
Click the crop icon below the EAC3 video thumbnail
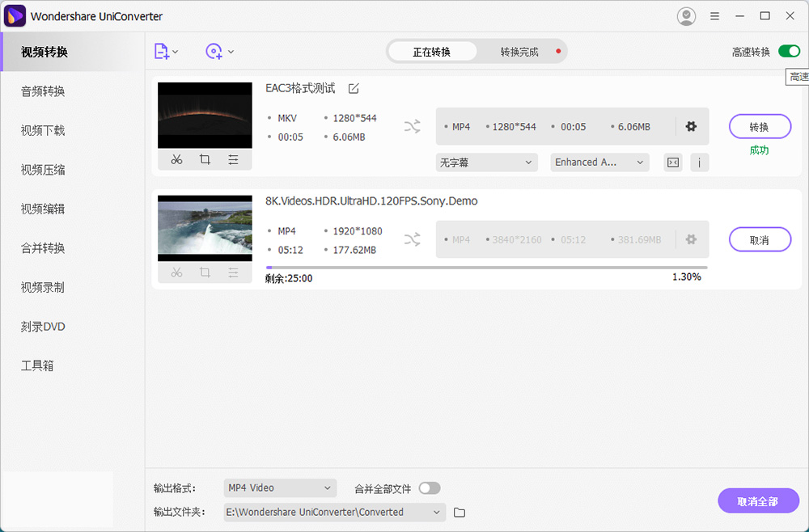pyautogui.click(x=205, y=159)
